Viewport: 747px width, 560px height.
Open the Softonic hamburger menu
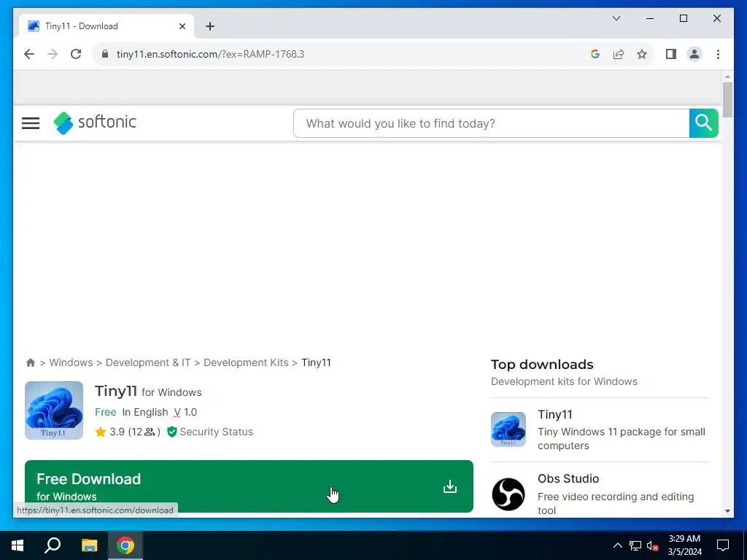pyautogui.click(x=31, y=123)
